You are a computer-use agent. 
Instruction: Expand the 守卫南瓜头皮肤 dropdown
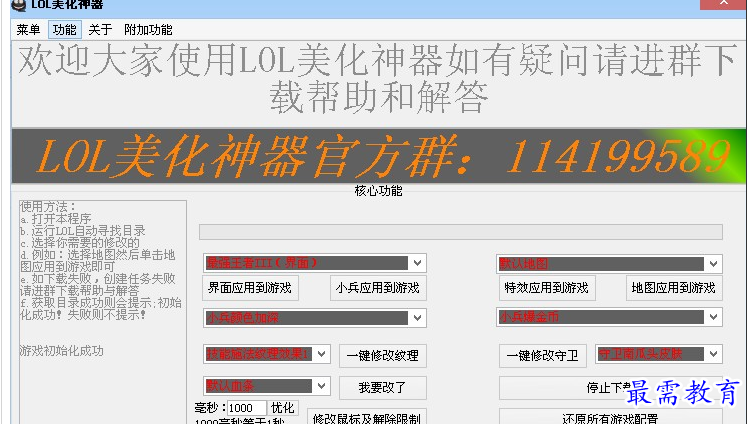(x=713, y=354)
